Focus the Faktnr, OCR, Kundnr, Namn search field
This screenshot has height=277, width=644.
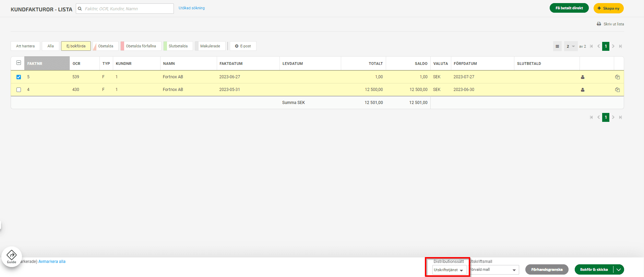pyautogui.click(x=125, y=9)
